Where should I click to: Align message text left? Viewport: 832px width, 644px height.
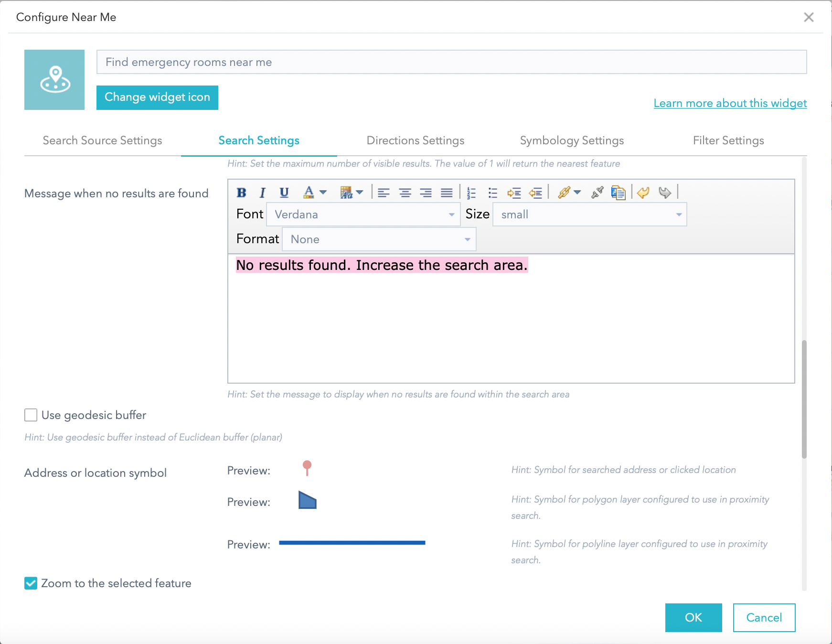(x=384, y=193)
